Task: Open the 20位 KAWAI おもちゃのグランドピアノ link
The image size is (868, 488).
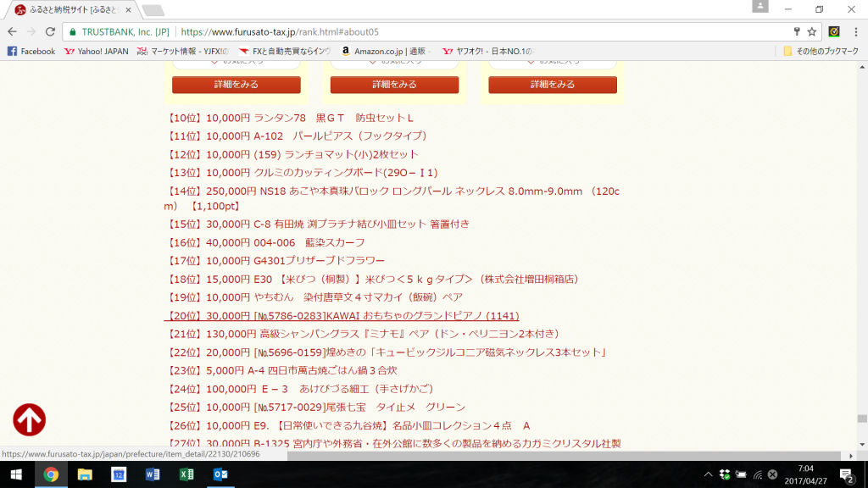Action: coord(343,316)
